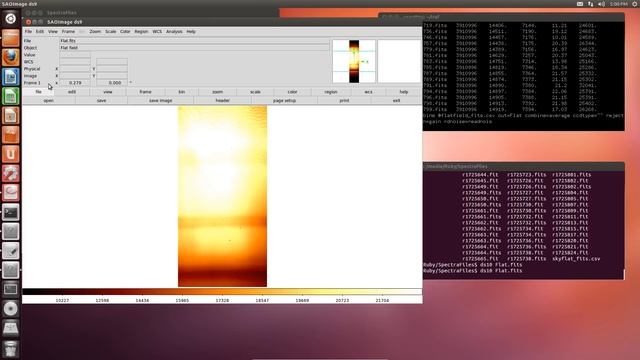This screenshot has height=360, width=640.
Task: Click the 'save' button in ds9
Action: click(x=102, y=100)
